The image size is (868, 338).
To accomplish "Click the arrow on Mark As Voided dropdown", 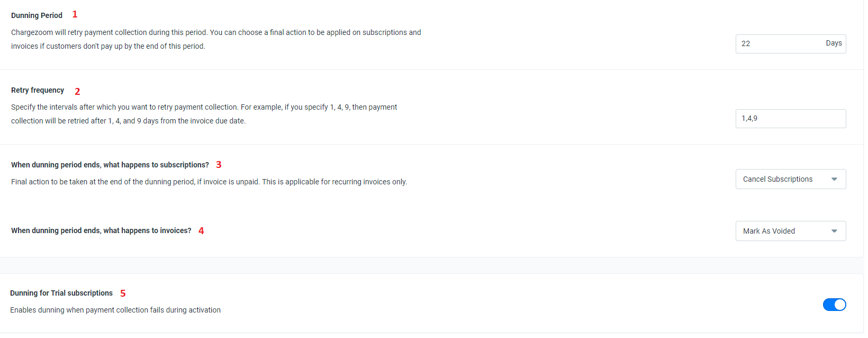I will pyautogui.click(x=835, y=231).
